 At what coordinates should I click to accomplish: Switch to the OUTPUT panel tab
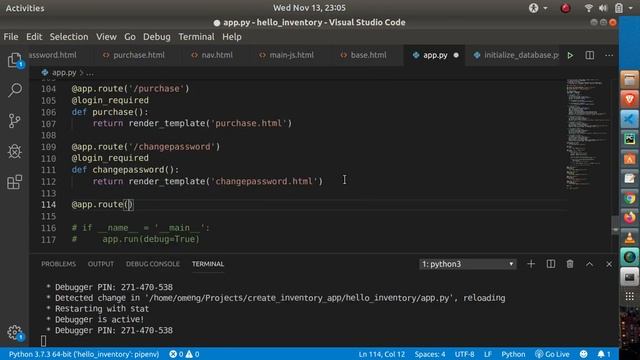click(x=101, y=264)
